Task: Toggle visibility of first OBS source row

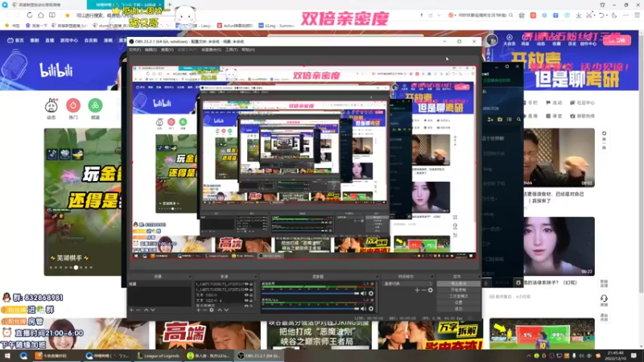Action: point(246,284)
